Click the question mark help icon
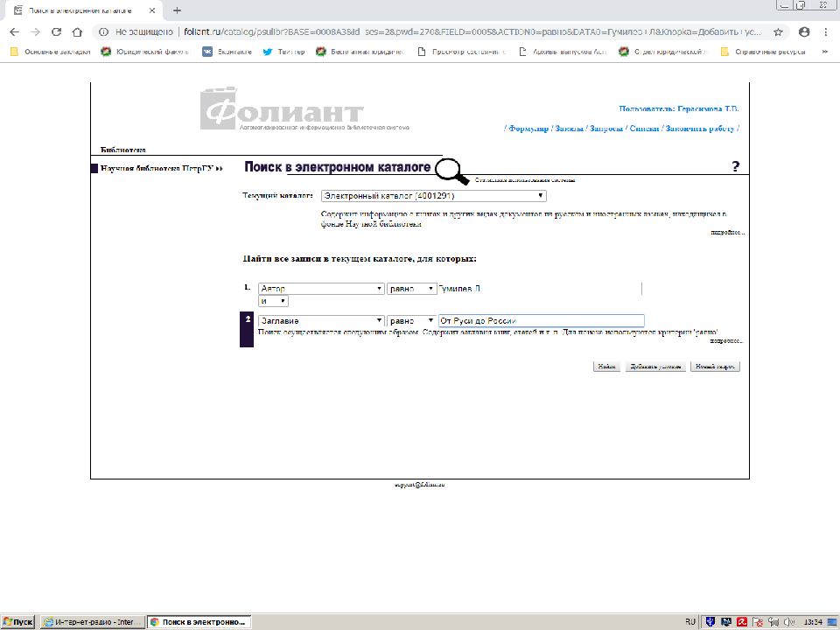This screenshot has width=840, height=630. [736, 166]
